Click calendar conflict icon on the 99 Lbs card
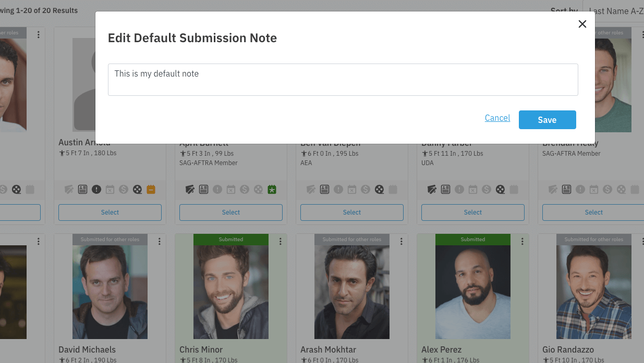The width and height of the screenshot is (644, 363). point(231,190)
